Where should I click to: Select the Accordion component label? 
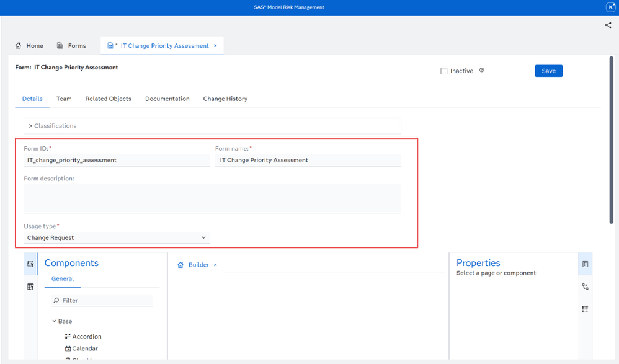pos(86,336)
